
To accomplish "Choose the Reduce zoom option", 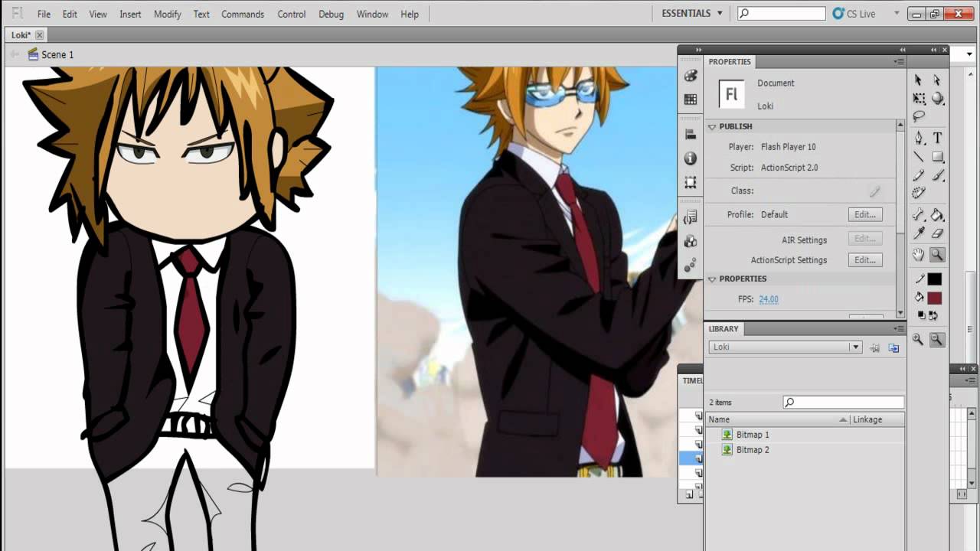I will click(x=937, y=340).
